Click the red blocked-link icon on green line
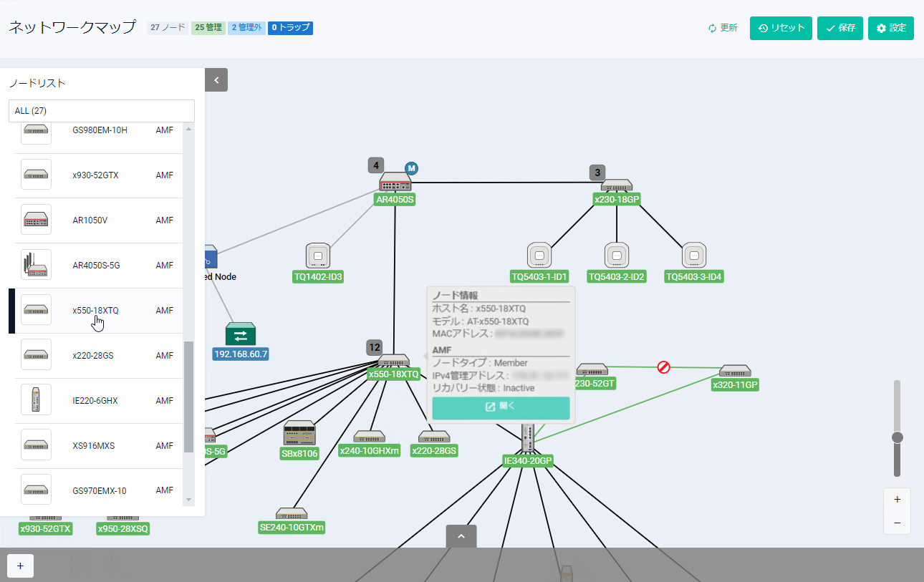 (664, 367)
